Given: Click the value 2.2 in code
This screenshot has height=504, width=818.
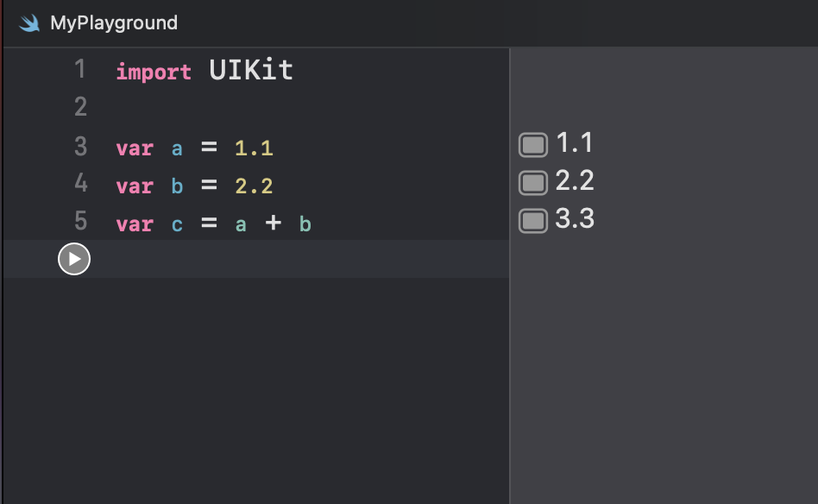Looking at the screenshot, I should pos(254,186).
